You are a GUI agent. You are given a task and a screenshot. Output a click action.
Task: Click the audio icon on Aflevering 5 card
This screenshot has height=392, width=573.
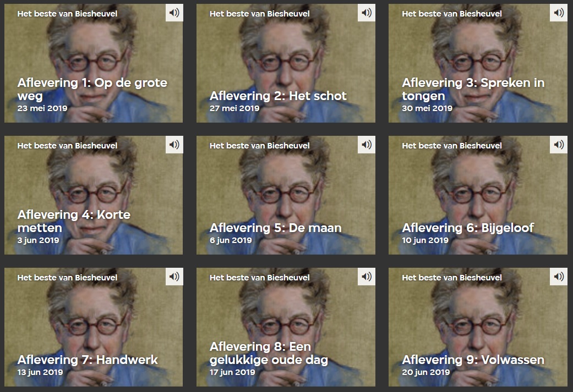pos(367,145)
